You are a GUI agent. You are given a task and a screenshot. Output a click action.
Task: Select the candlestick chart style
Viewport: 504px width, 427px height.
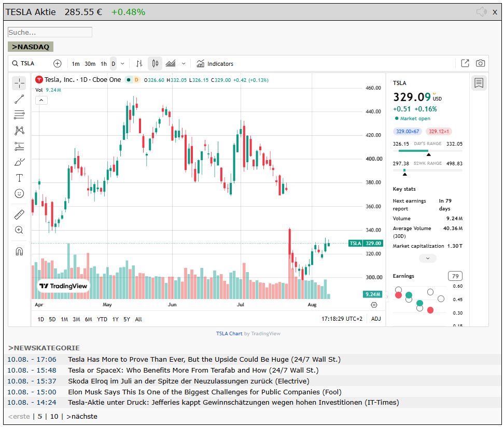(155, 64)
